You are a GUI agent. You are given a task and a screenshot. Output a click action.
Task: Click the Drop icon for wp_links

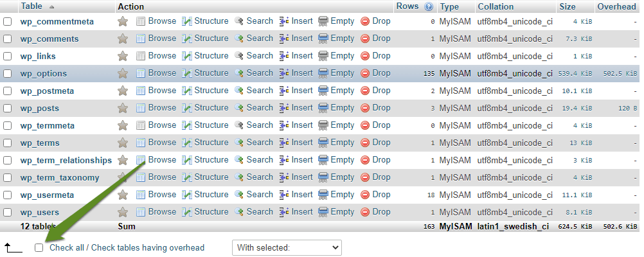click(x=364, y=56)
